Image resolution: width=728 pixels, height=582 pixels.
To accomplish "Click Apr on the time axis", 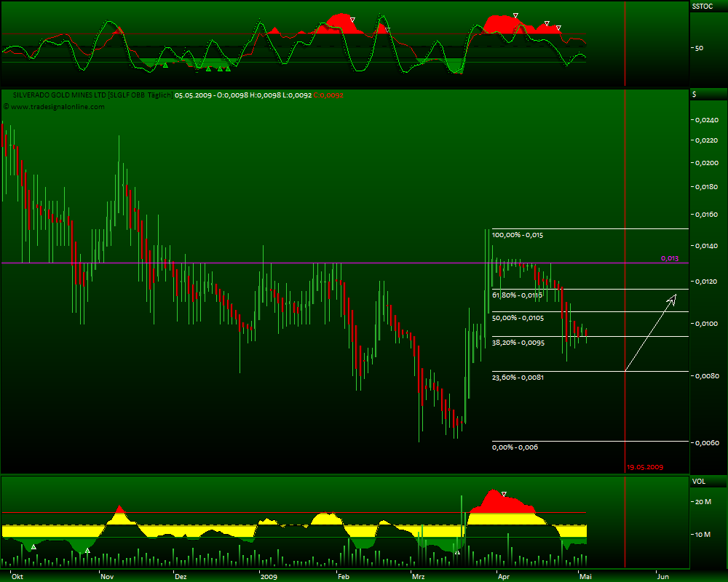I will tap(502, 576).
